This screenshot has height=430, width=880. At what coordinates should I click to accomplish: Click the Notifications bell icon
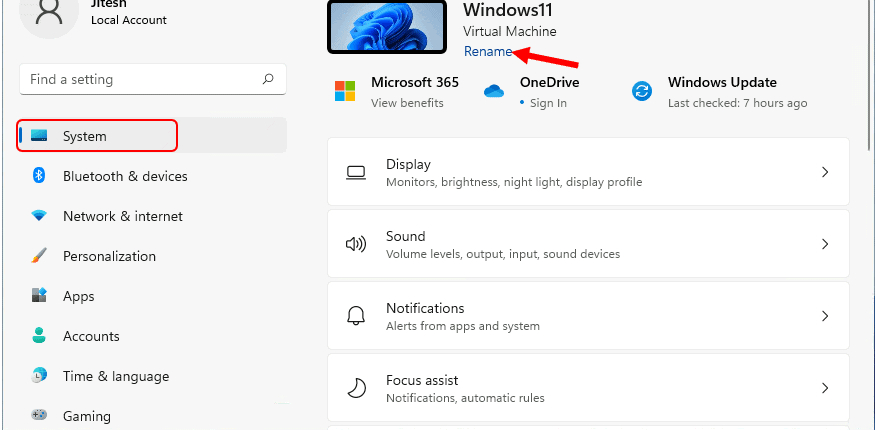(x=356, y=316)
